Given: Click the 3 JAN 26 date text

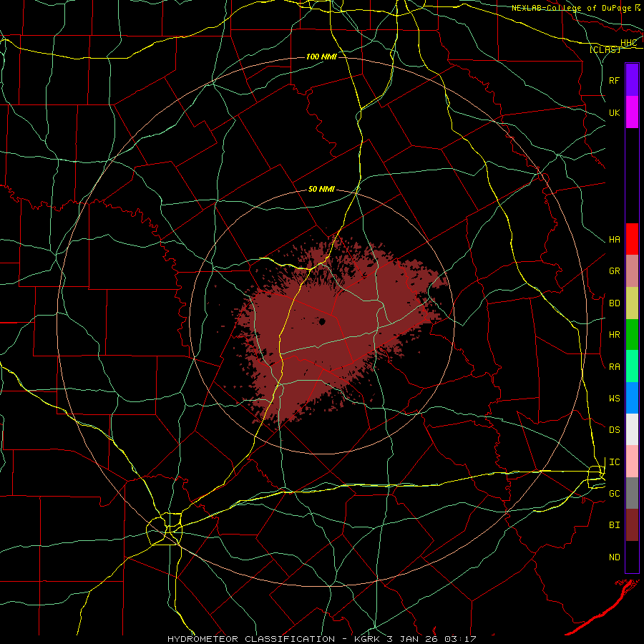Looking at the screenshot, I should tap(412, 639).
